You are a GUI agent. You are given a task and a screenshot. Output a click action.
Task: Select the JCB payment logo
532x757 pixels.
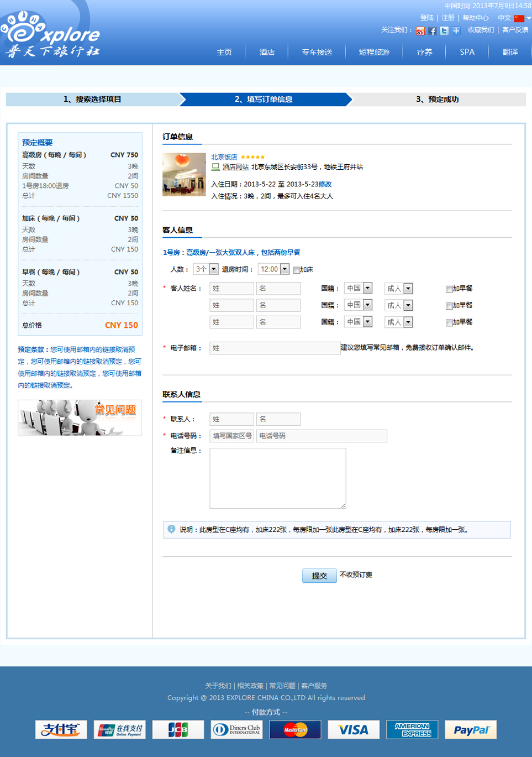pyautogui.click(x=178, y=729)
